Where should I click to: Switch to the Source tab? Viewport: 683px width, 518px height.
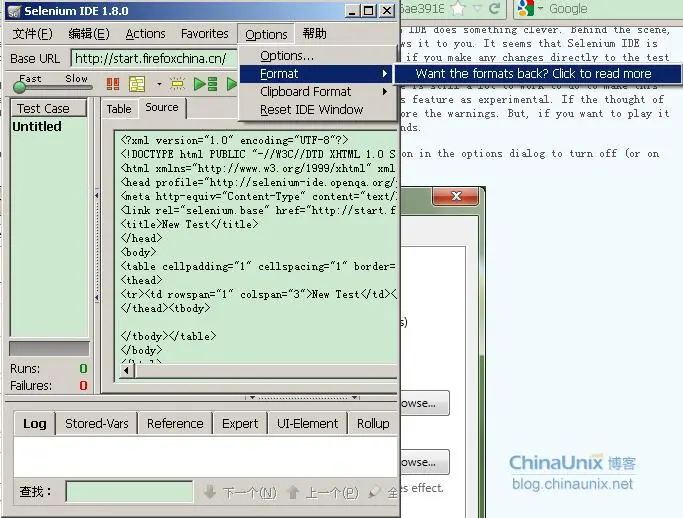(162, 107)
